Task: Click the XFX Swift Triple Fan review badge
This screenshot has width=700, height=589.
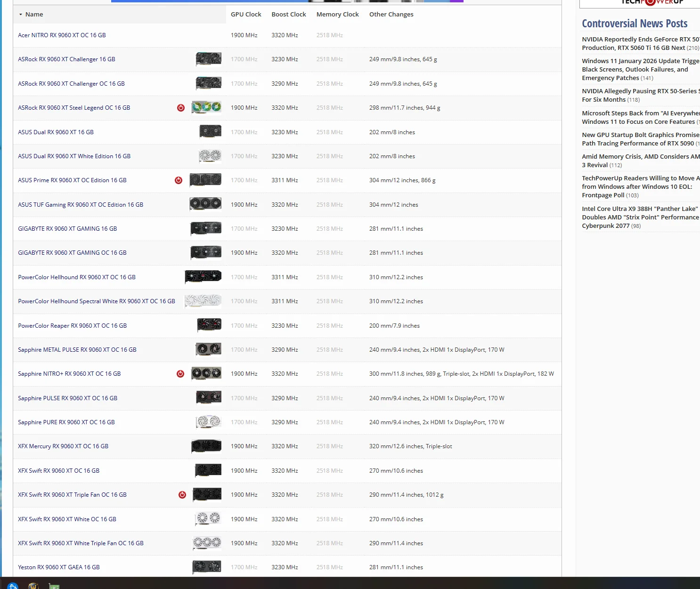Action: [182, 495]
